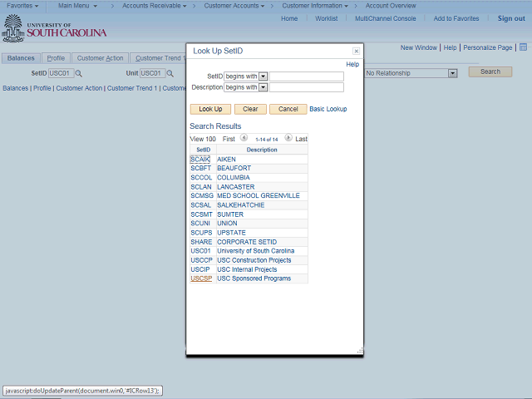The image size is (532, 399).
Task: Close the Look Up SetID dialog
Action: click(x=356, y=51)
